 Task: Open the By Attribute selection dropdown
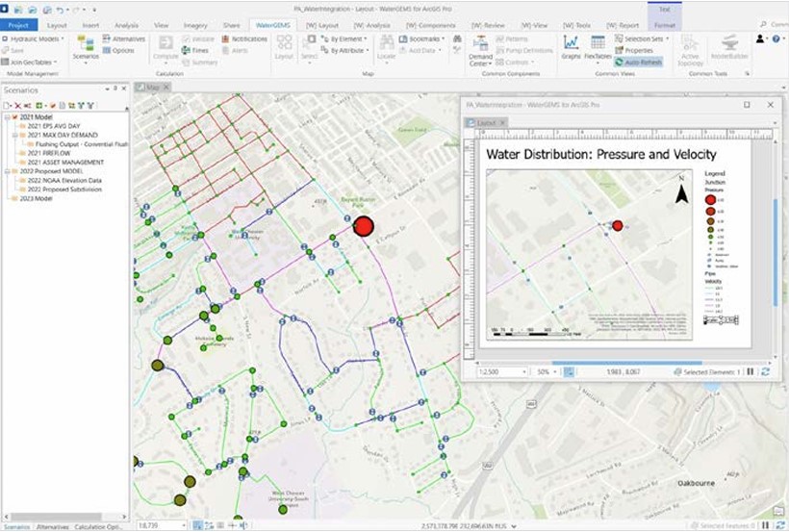[x=345, y=50]
